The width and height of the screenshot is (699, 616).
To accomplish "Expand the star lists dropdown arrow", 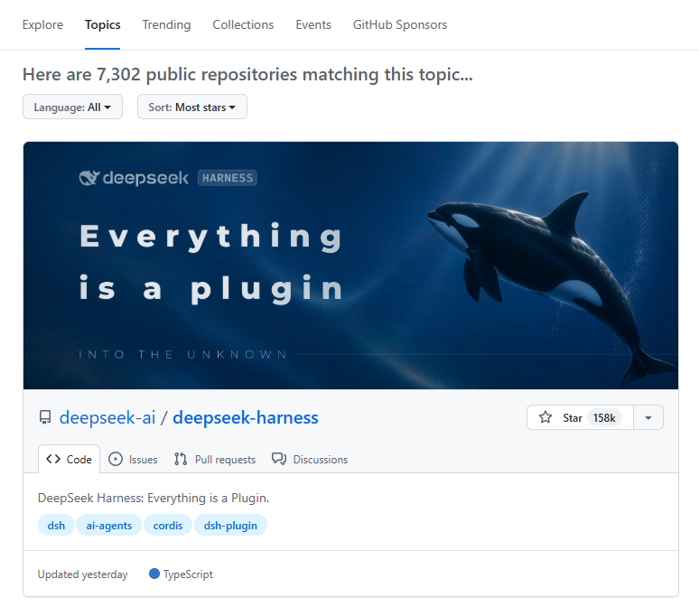I will (648, 417).
